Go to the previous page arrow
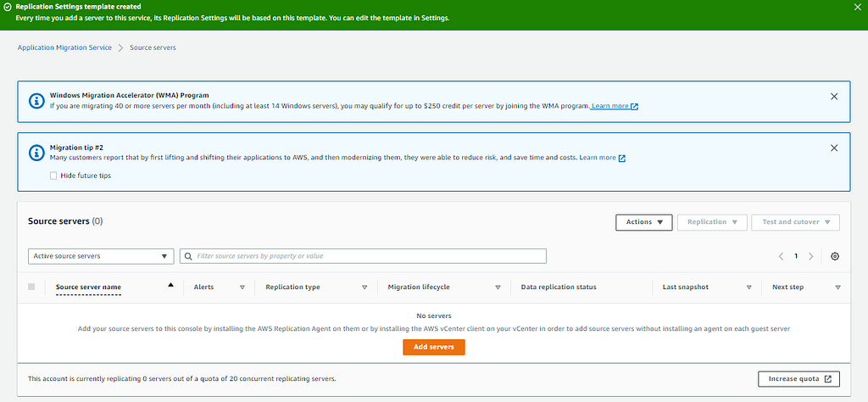868x402 pixels. point(781,256)
